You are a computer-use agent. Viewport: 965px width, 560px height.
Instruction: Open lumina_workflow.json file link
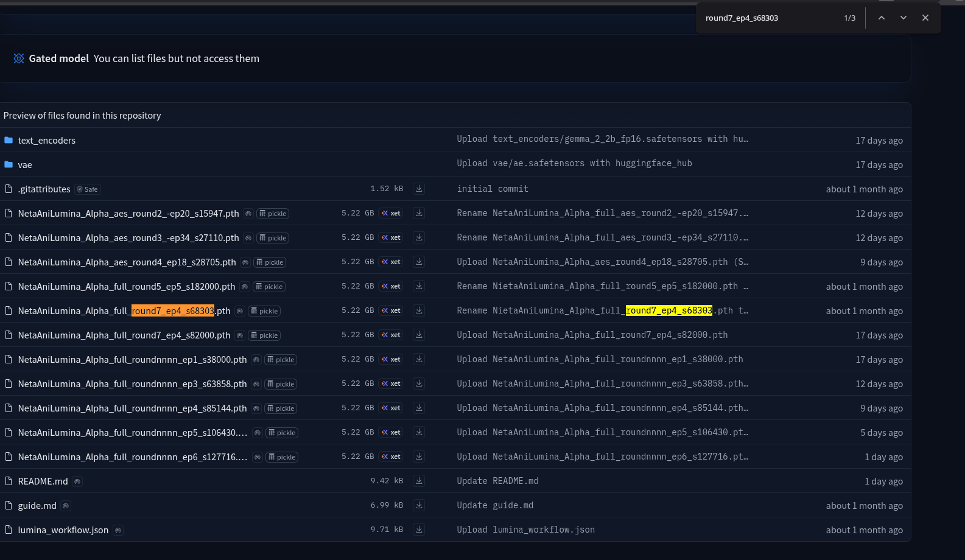[x=63, y=530]
